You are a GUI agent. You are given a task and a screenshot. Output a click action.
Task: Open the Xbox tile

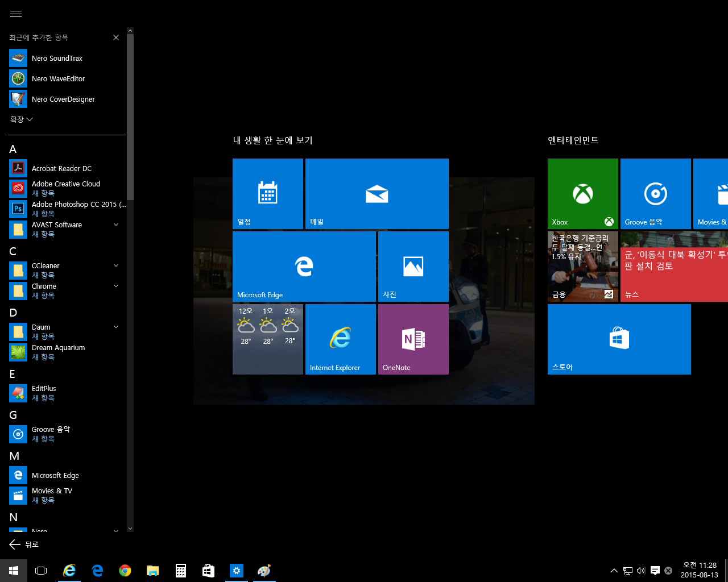tap(583, 194)
